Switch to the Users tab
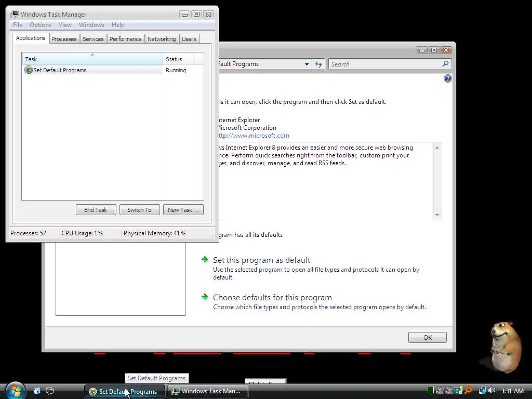 click(x=189, y=39)
